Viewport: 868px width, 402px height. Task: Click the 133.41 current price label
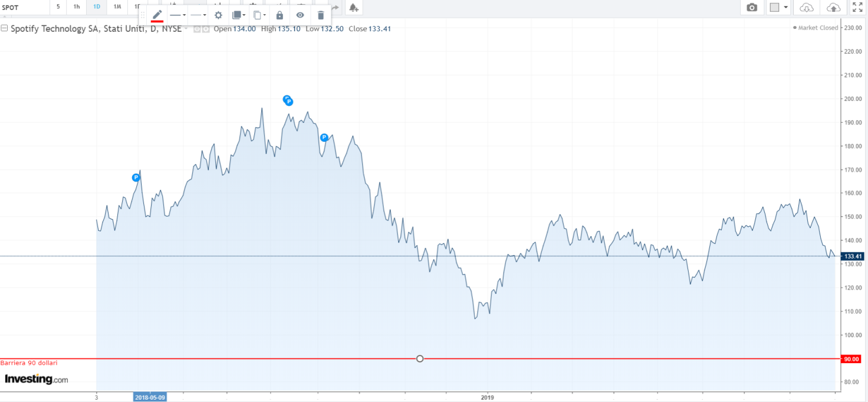[x=853, y=256]
